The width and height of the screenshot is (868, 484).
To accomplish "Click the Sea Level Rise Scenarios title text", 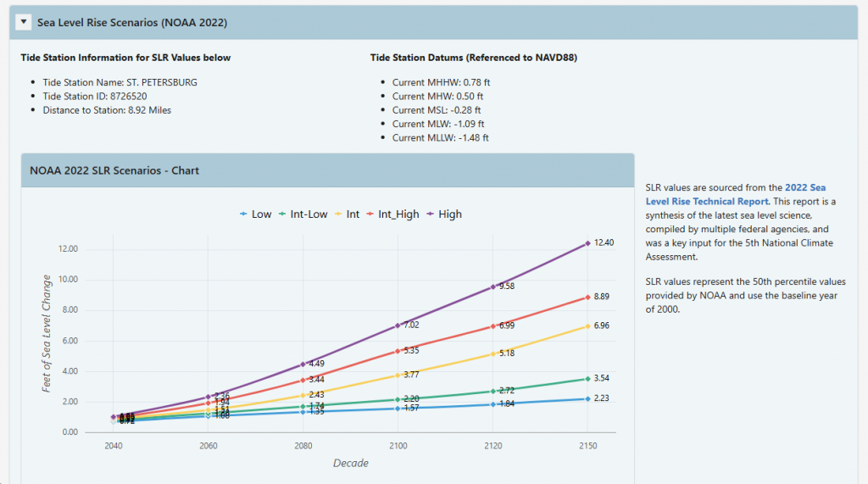I will [x=131, y=22].
